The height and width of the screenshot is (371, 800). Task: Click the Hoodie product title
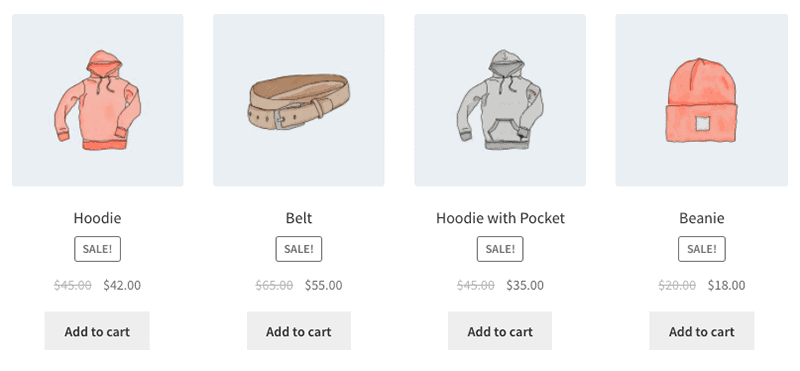click(x=97, y=218)
